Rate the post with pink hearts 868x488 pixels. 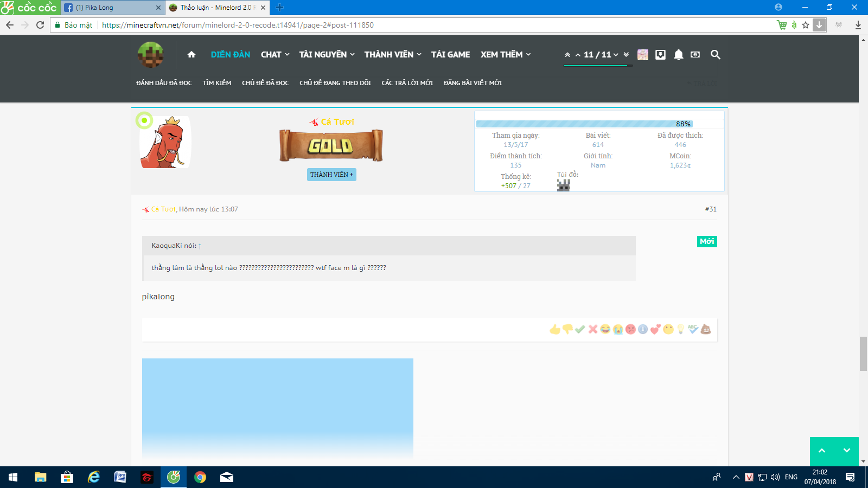click(x=655, y=329)
